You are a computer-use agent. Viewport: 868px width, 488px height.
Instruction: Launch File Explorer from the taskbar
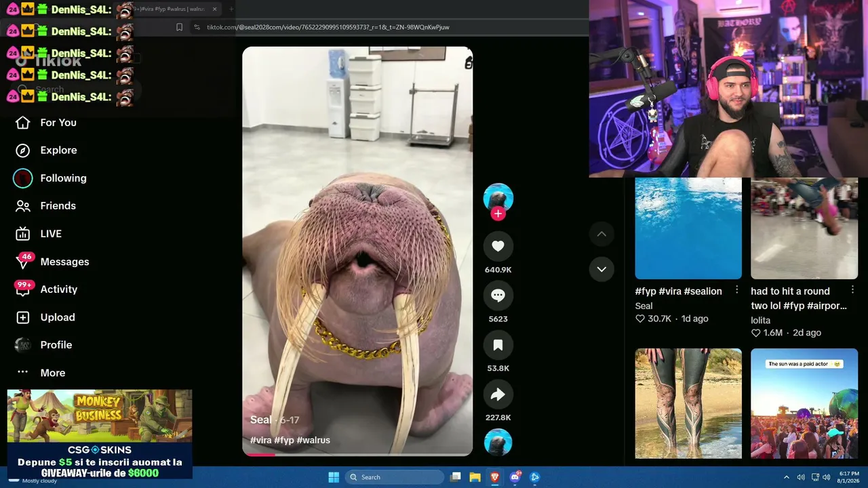(x=475, y=477)
